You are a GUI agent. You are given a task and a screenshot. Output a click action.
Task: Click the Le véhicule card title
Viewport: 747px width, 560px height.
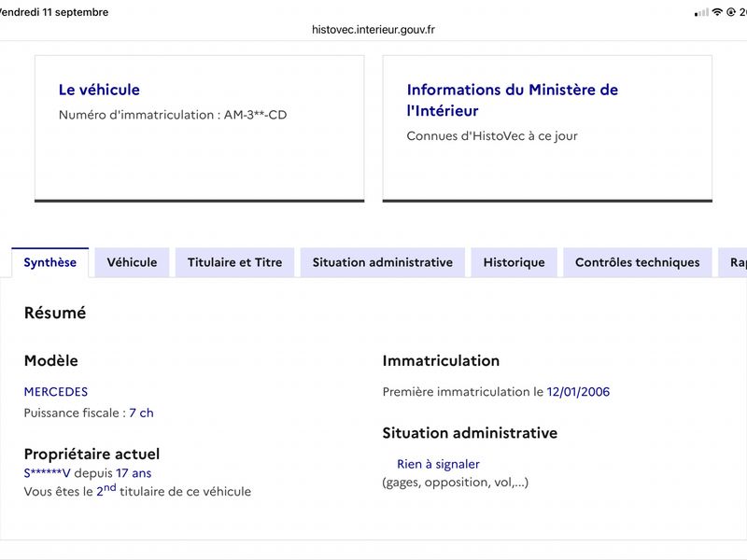[x=99, y=90]
